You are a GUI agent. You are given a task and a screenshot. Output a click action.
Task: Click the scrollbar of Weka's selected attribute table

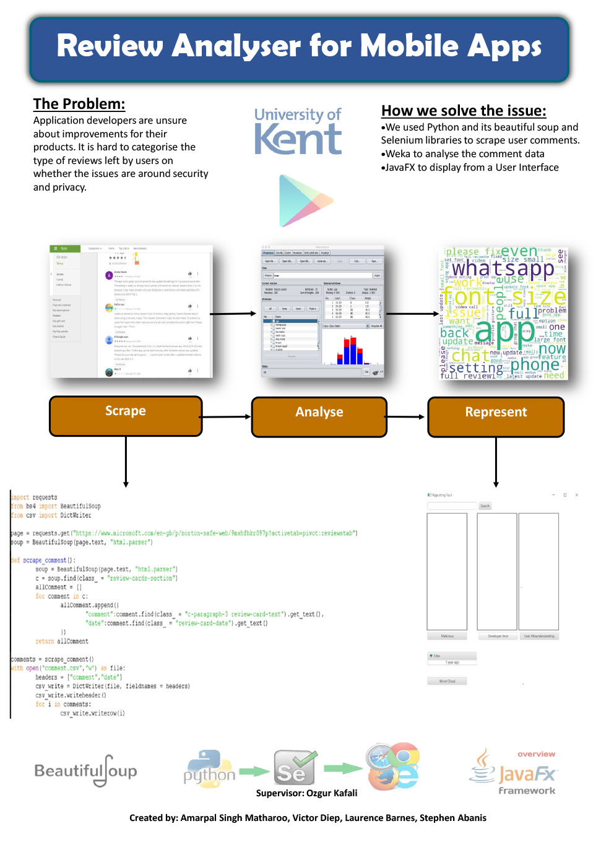click(x=381, y=309)
